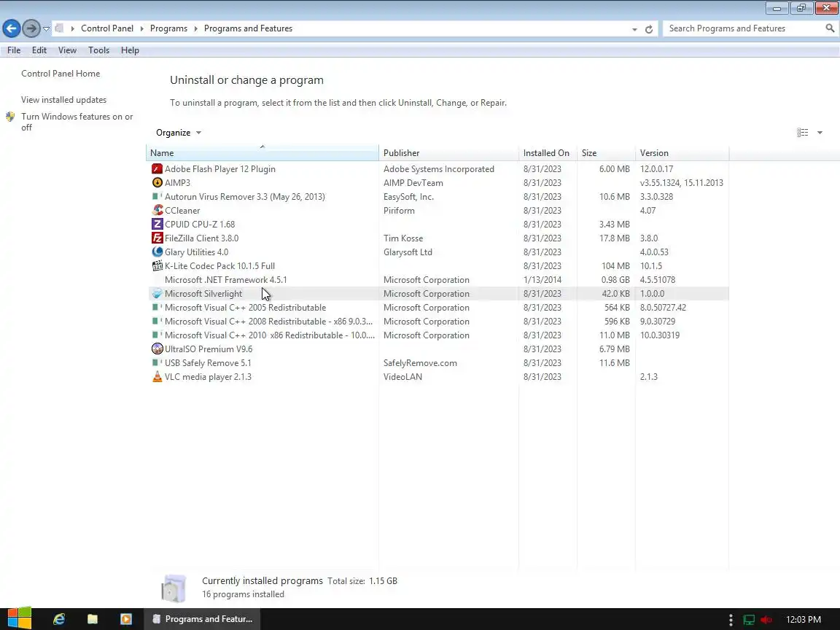
Task: Change view using the view layout icon
Action: tap(803, 132)
